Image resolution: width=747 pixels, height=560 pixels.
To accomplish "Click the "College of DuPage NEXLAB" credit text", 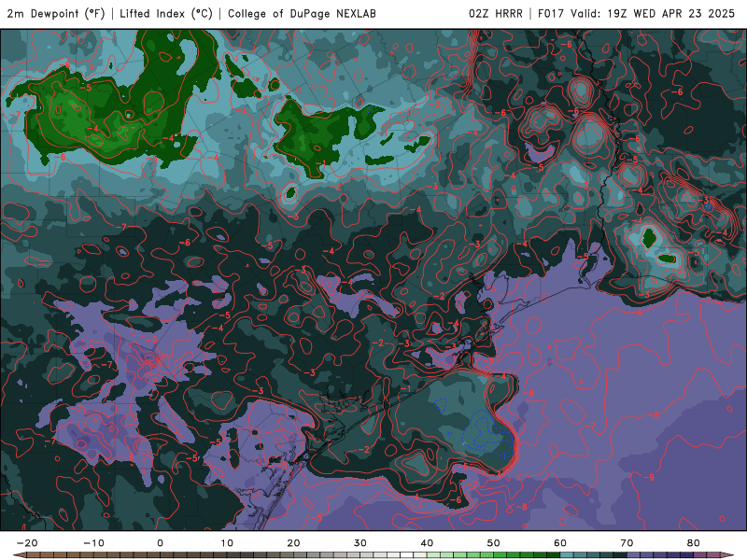I will (x=302, y=14).
